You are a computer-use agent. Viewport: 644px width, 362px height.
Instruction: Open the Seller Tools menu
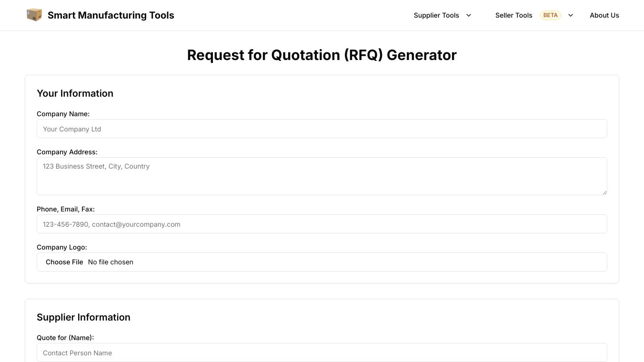tap(513, 15)
